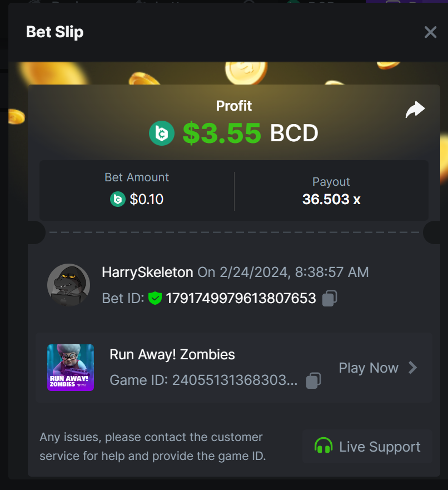The width and height of the screenshot is (448, 490).
Task: Copy the Bet ID number
Action: [330, 298]
